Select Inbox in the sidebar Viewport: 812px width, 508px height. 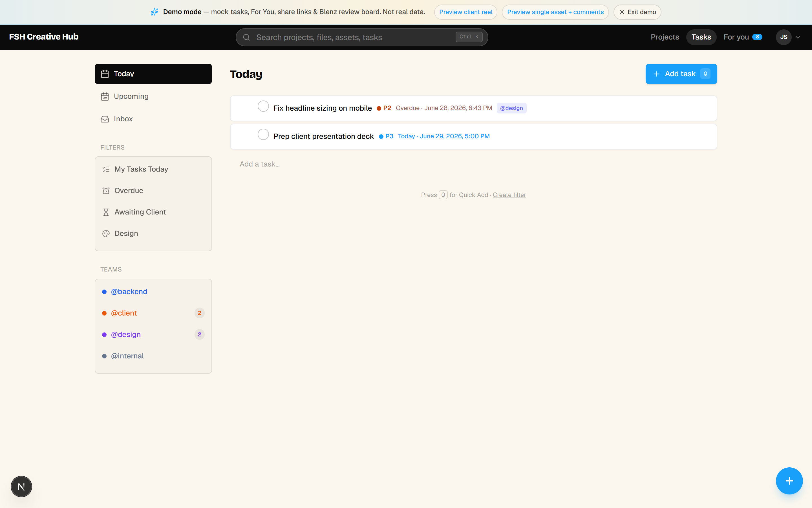tap(153, 119)
